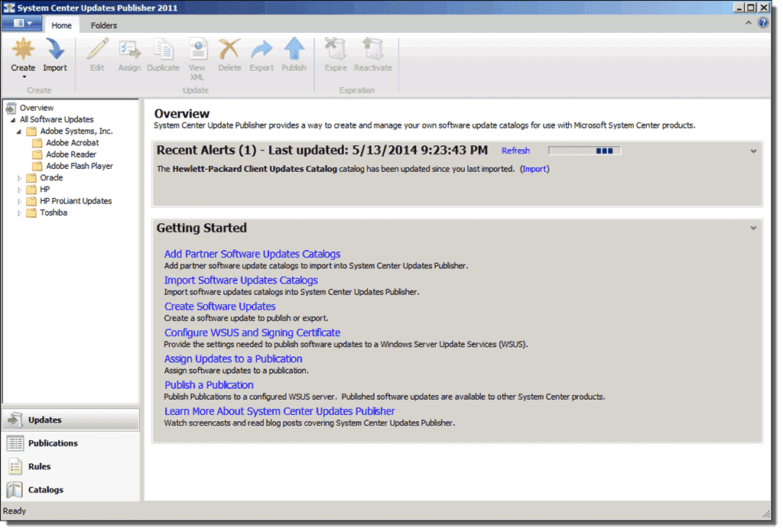Open Publish a Publication link
The width and height of the screenshot is (783, 532).
coord(209,385)
